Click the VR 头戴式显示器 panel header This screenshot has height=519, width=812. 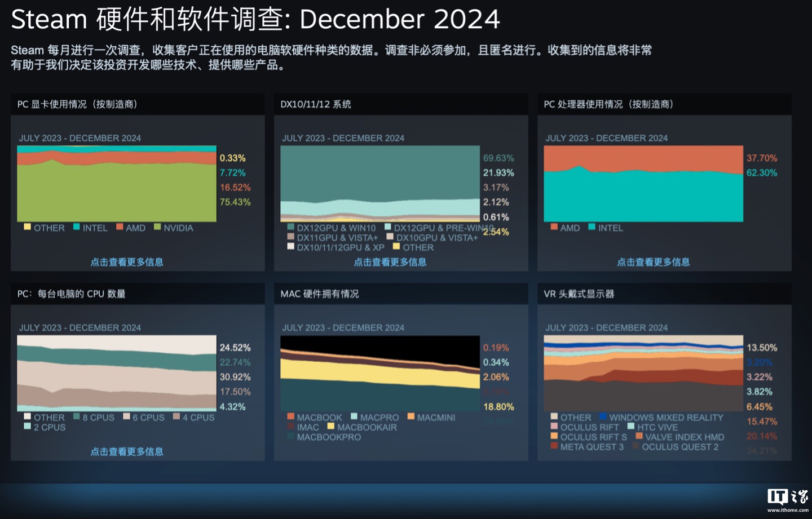click(664, 294)
